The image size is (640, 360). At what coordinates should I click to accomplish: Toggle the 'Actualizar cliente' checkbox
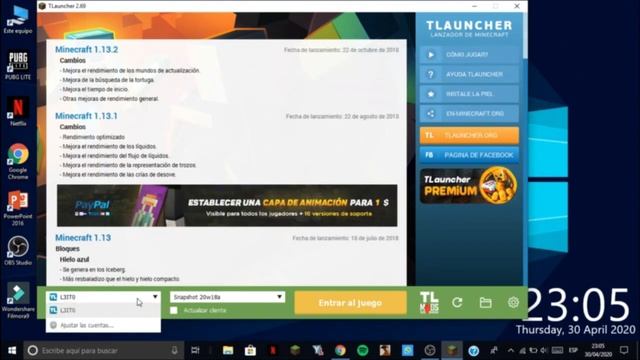coord(174,310)
